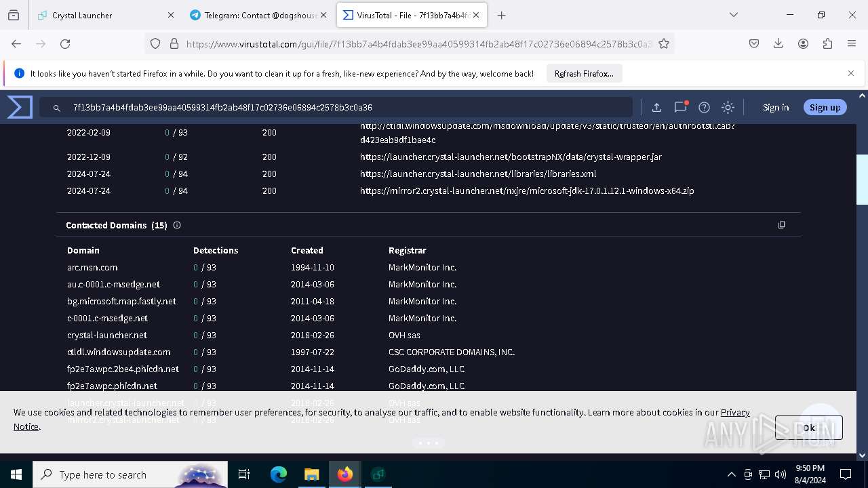The image size is (868, 488).
Task: Accept cookies with the Ok button
Action: [808, 428]
